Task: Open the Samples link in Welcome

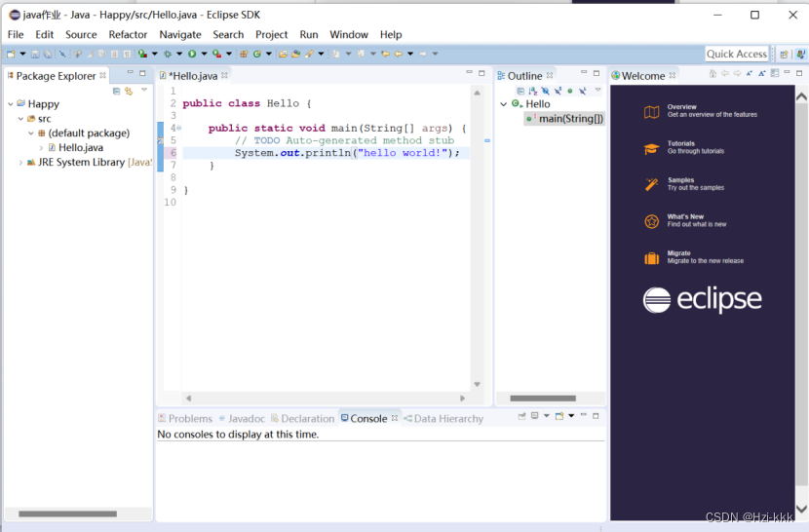Action: 683,184
